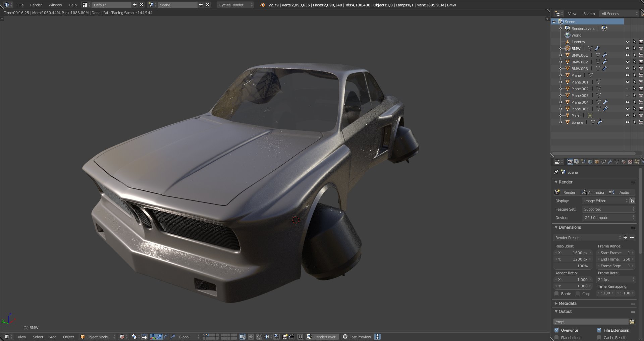Click the pivot point selector icon
Image resolution: width=644 pixels, height=341 pixels.
click(134, 337)
